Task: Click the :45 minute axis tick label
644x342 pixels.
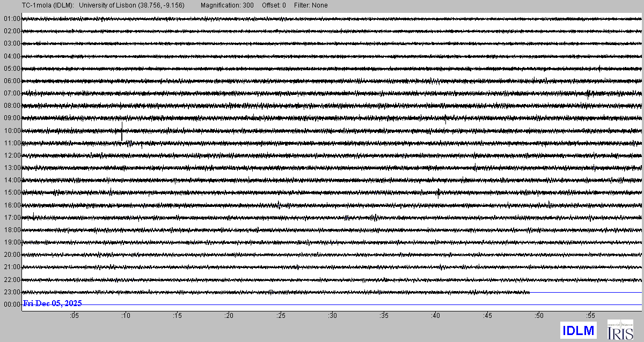Action: click(487, 316)
